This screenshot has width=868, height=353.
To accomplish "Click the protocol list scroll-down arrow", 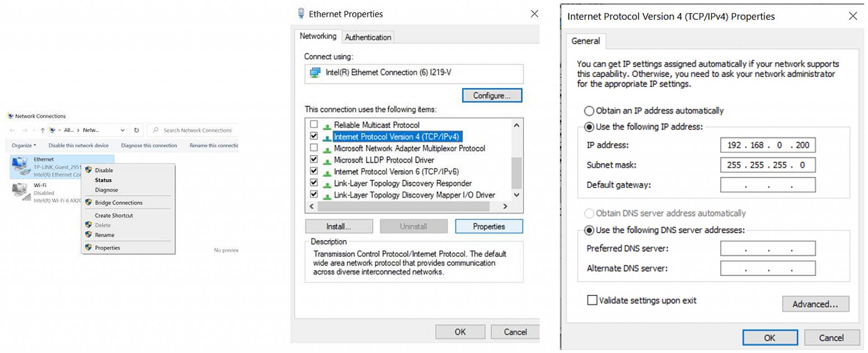I will tap(516, 195).
